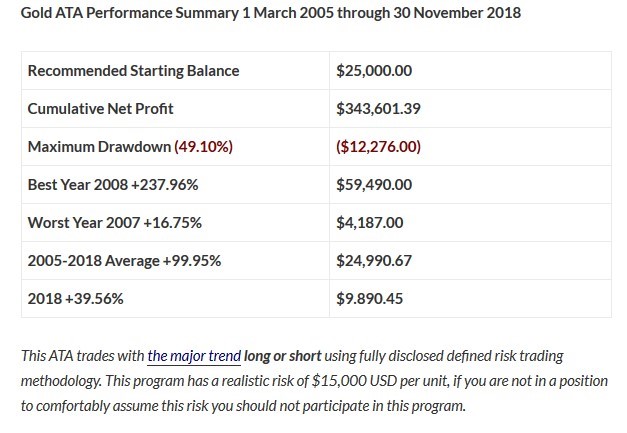Select the $9.890.45 value cell
The height and width of the screenshot is (433, 627).
[372, 298]
